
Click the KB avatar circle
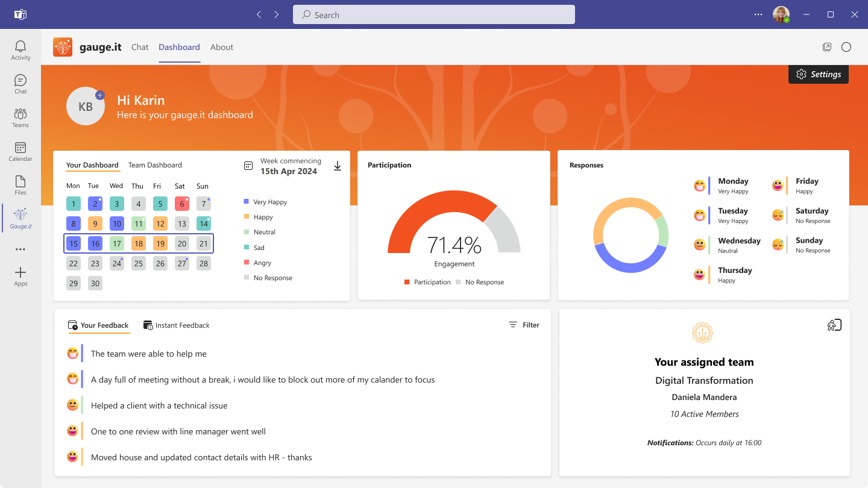tap(86, 106)
